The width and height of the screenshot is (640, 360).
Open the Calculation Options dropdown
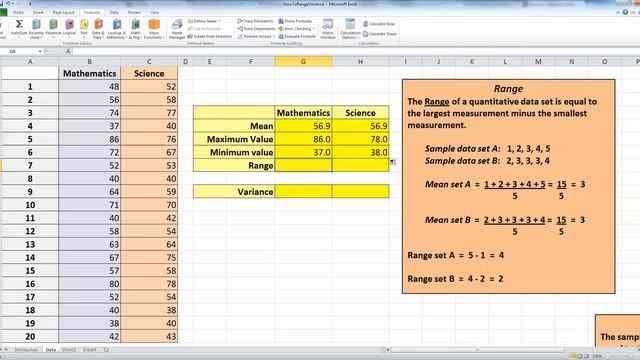(x=350, y=29)
